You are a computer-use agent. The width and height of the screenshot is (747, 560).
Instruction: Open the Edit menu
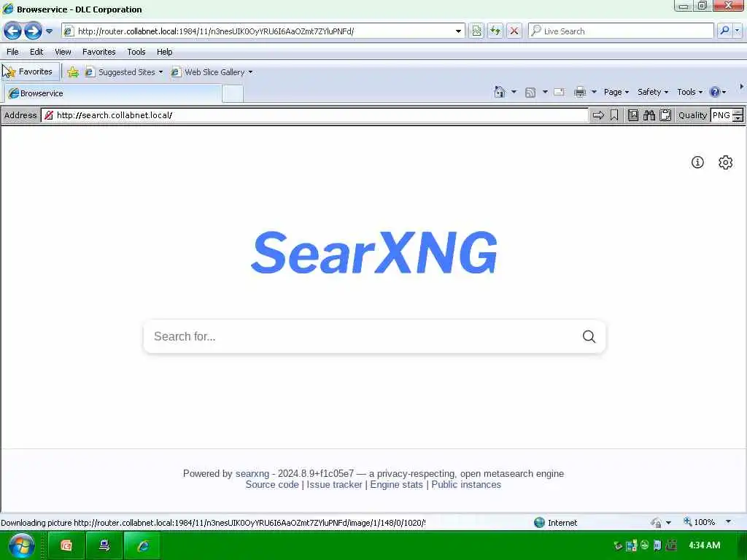coord(36,52)
